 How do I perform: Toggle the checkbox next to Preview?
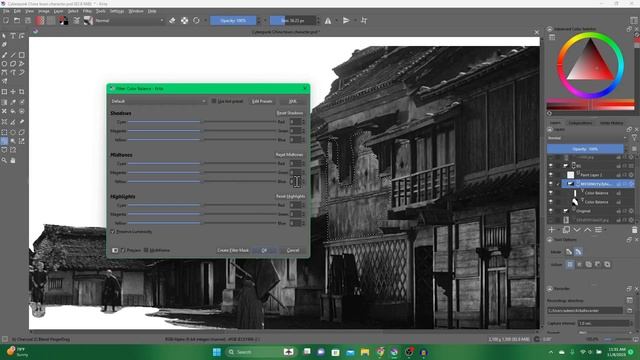tap(146, 250)
